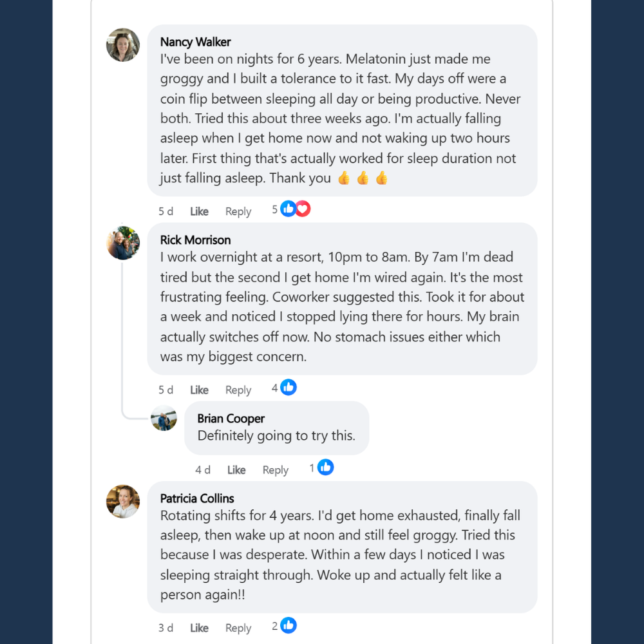Reply to Rick Morrison's comment
Image resolution: width=644 pixels, height=644 pixels.
[x=238, y=390]
